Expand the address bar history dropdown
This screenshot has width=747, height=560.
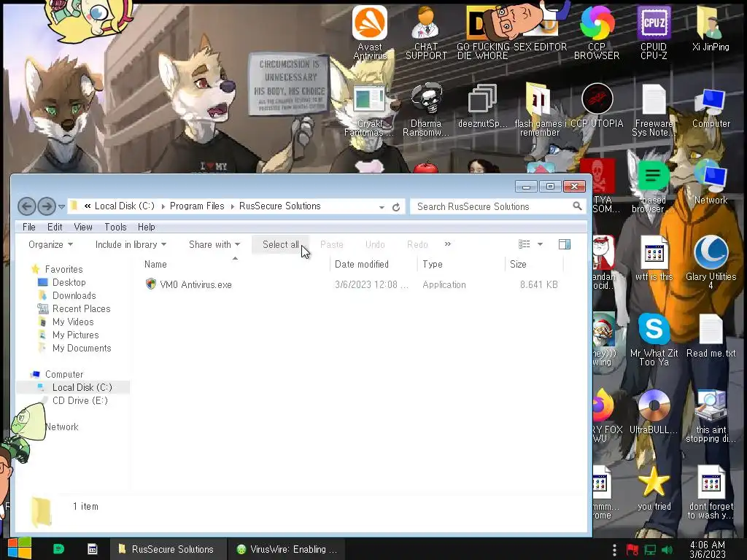(382, 207)
